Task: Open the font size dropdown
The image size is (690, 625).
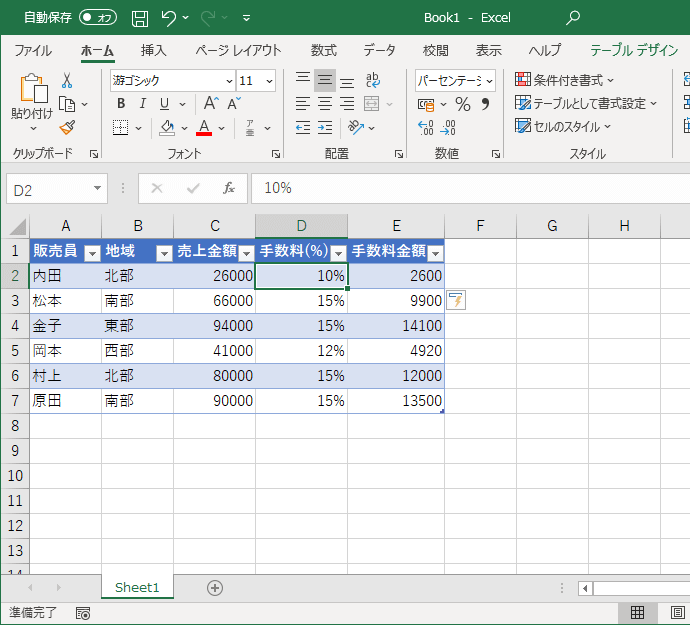Action: tap(269, 81)
